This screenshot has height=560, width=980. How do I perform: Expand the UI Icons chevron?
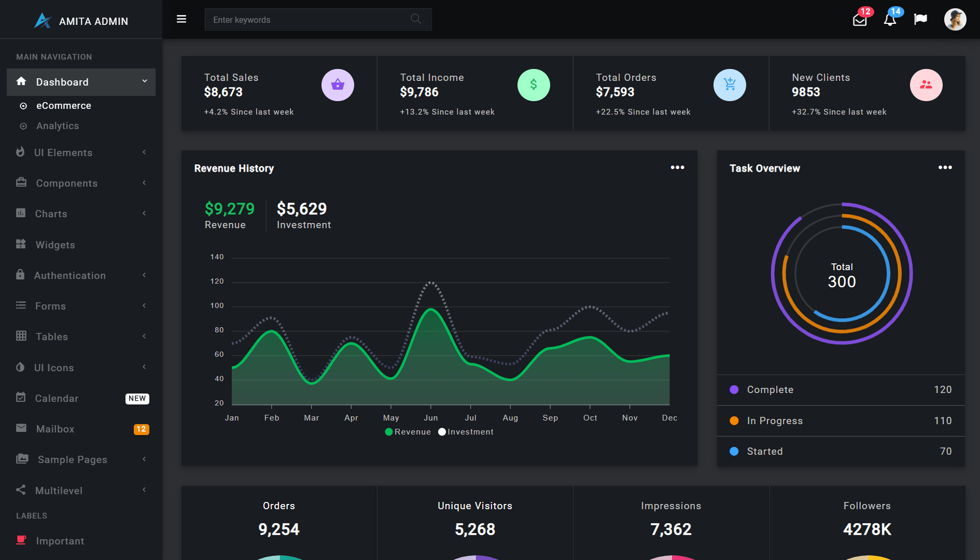pyautogui.click(x=144, y=367)
